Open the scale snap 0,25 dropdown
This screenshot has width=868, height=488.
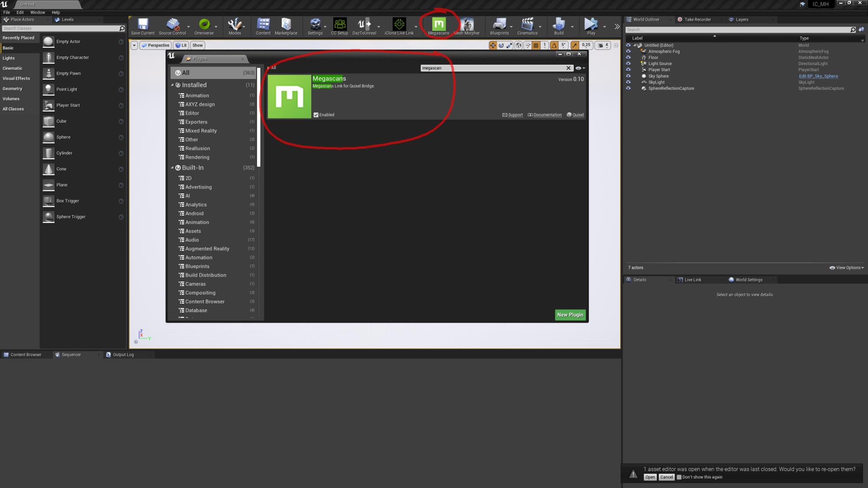pyautogui.click(x=586, y=45)
